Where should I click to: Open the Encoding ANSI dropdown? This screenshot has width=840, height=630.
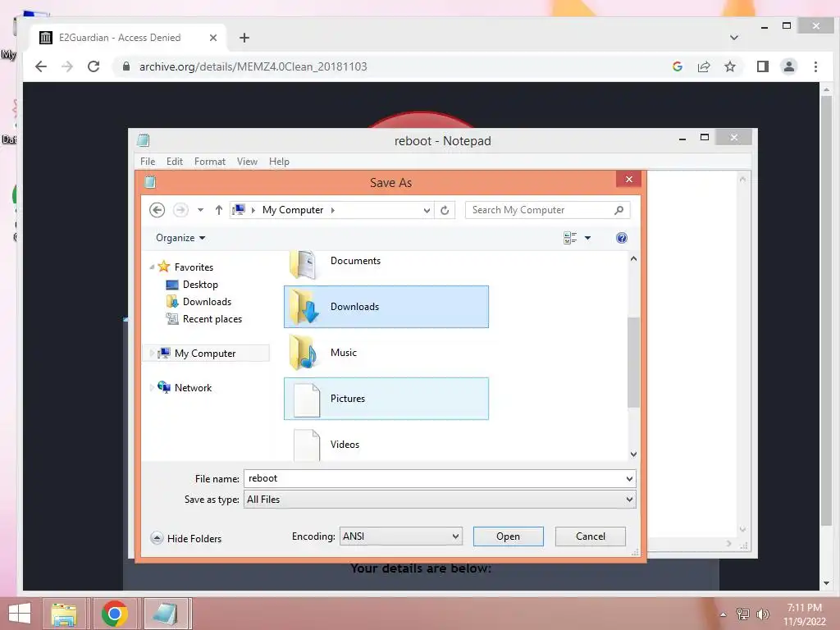(400, 536)
